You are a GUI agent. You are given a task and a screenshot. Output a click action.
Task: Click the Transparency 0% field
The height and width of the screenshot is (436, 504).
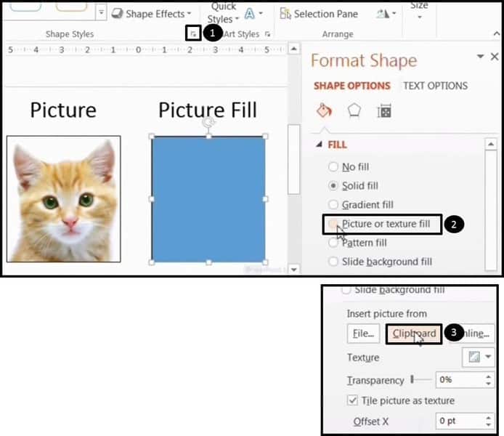click(x=459, y=380)
